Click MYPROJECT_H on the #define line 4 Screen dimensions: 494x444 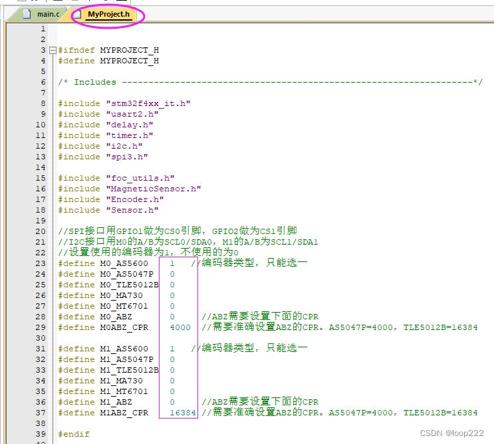click(129, 61)
